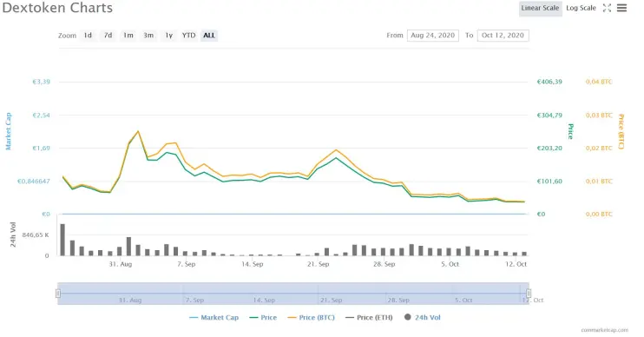
Task: Click the 0,02 BTC axis label
Action: coord(599,149)
